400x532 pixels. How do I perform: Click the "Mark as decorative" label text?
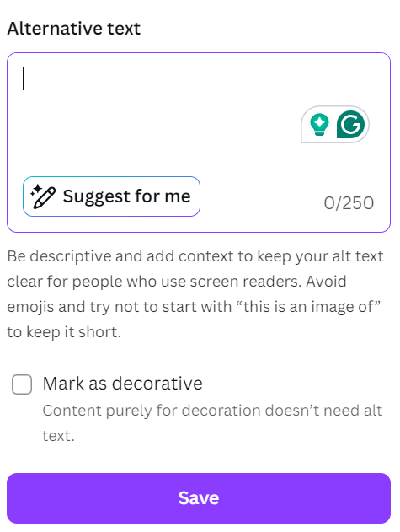pyautogui.click(x=123, y=384)
